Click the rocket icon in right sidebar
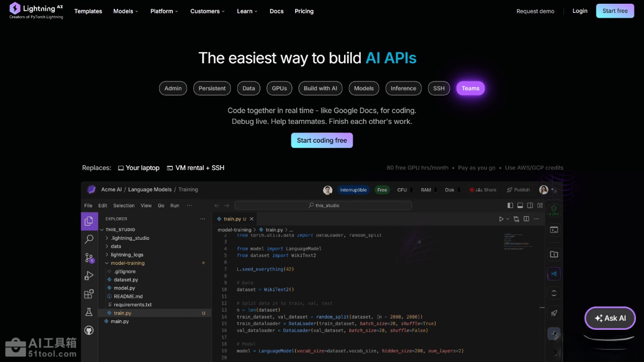Viewport: 644px width, 362px height. (554, 313)
